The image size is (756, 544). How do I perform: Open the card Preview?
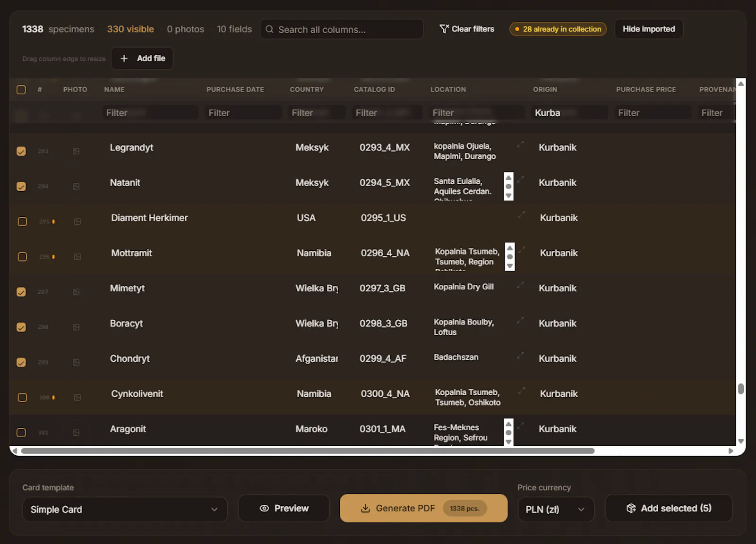(284, 508)
